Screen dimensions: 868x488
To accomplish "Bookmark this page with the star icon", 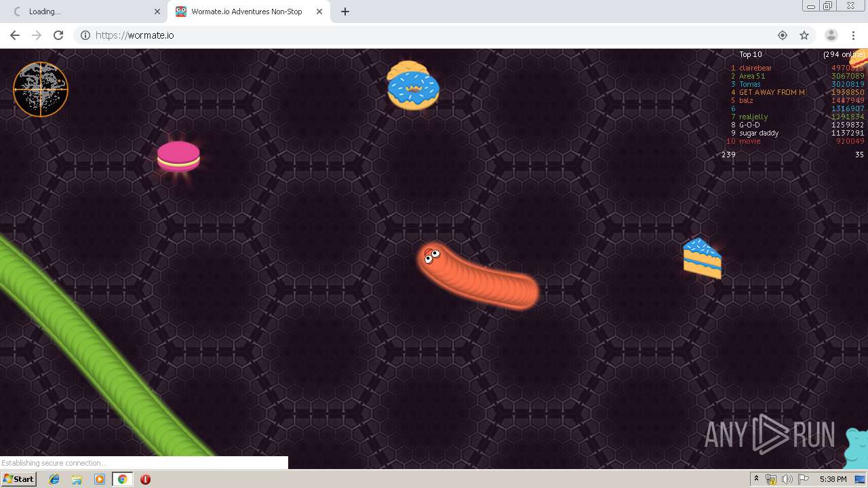I will coord(804,35).
